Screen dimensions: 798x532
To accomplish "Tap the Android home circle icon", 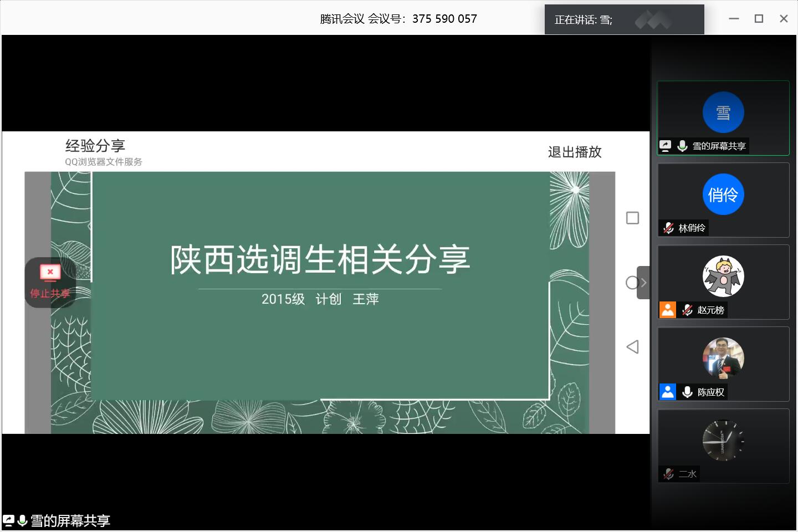I will click(632, 283).
